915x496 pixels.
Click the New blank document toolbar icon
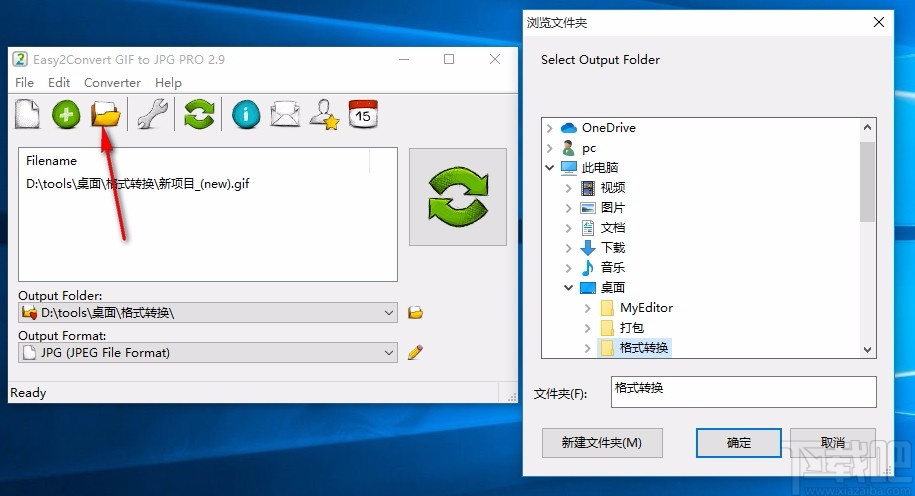27,114
